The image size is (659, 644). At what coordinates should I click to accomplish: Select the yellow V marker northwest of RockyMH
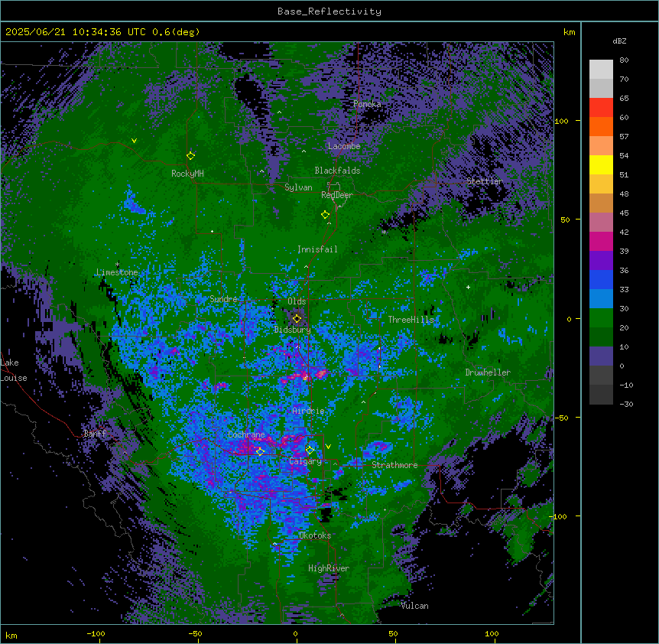pos(134,141)
